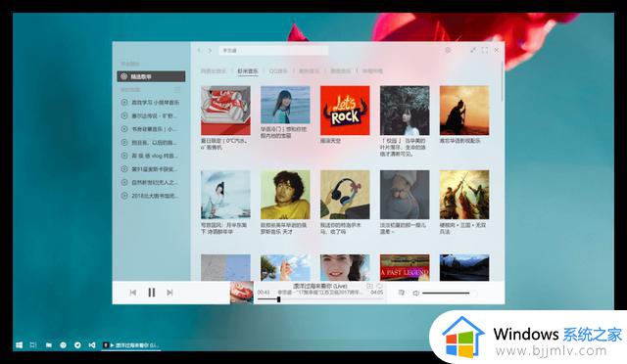Open the play queue icon in the player bar
Viewport: 627px width, 364px height.
click(x=402, y=293)
